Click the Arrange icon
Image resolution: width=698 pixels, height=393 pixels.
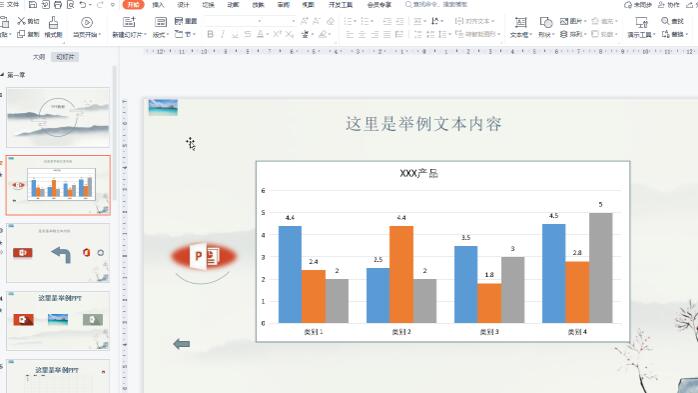[x=564, y=34]
